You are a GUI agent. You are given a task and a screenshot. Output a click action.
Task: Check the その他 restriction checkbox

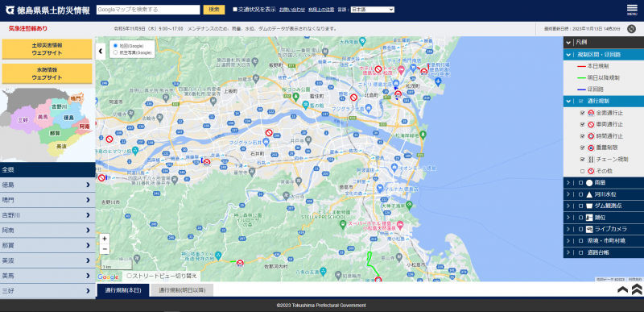582,171
